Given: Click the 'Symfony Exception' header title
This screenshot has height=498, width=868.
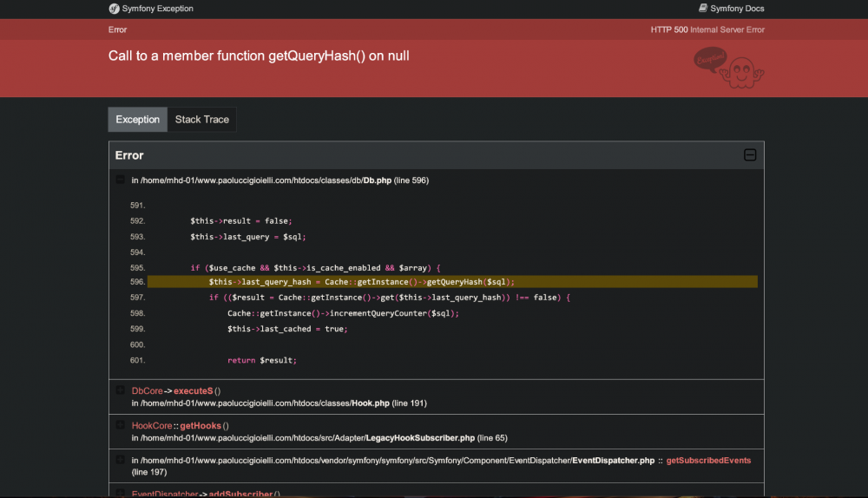Looking at the screenshot, I should pos(158,9).
